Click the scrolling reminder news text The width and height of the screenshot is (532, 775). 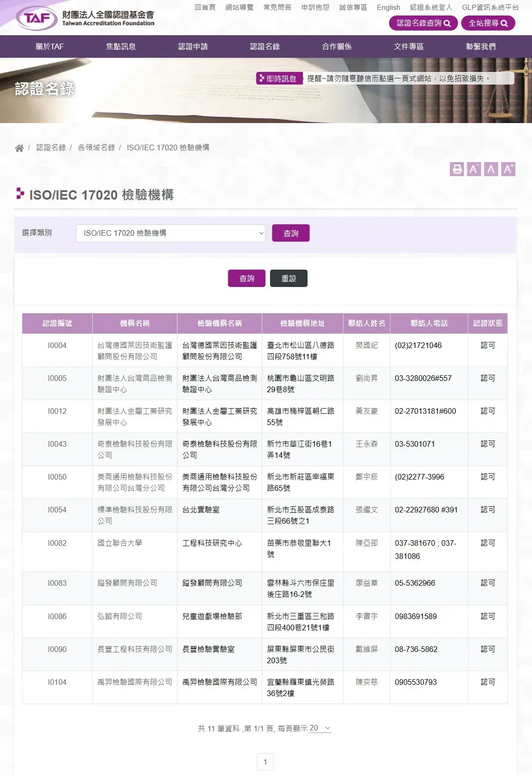click(399, 78)
